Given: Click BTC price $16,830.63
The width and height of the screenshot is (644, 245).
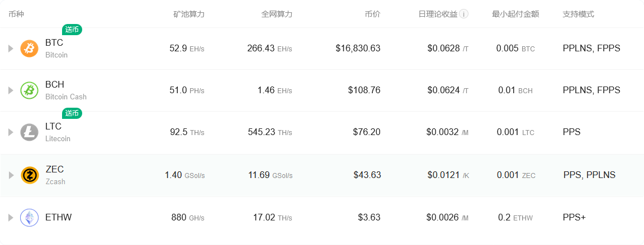Looking at the screenshot, I should [x=358, y=49].
